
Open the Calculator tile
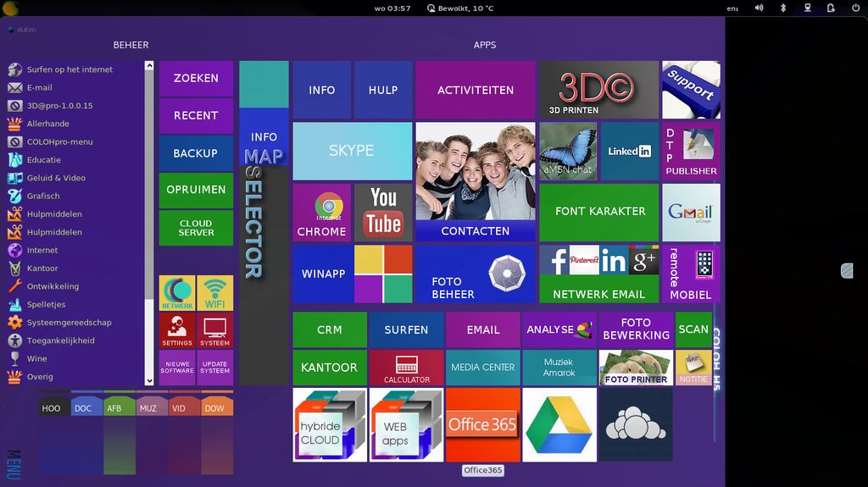tap(406, 368)
